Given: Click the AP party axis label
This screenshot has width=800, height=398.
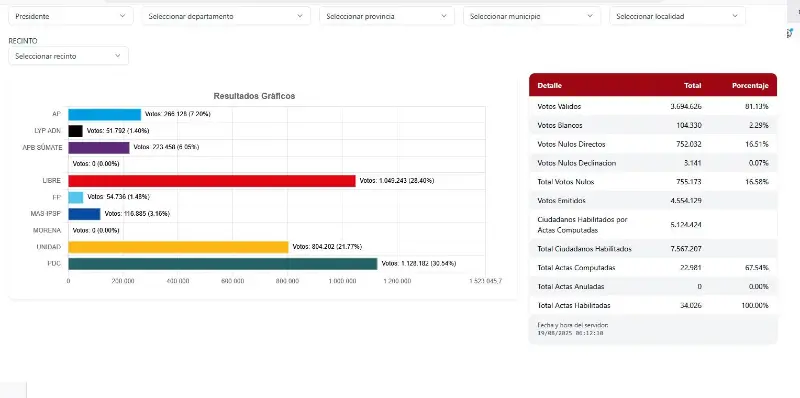Looking at the screenshot, I should 57,114.
